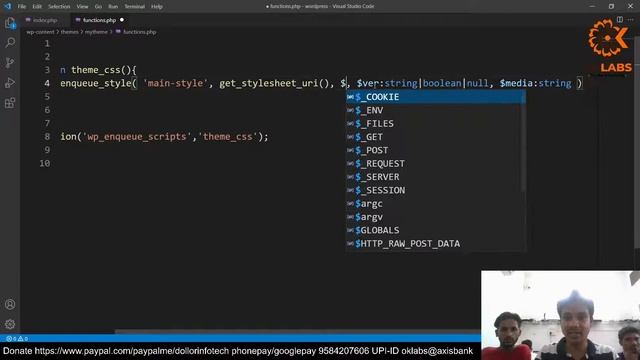Viewport: 640px width, 360px height.
Task: Click the suggestion list scrollbar
Action: point(523,141)
